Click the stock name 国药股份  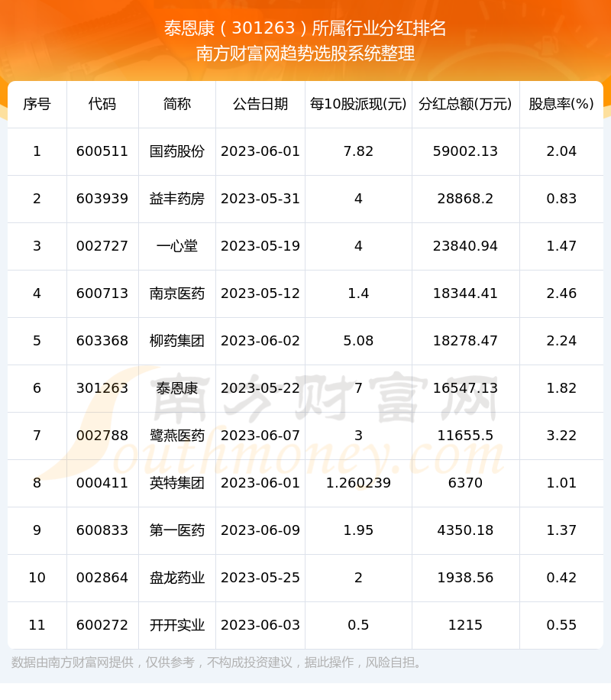177,151
